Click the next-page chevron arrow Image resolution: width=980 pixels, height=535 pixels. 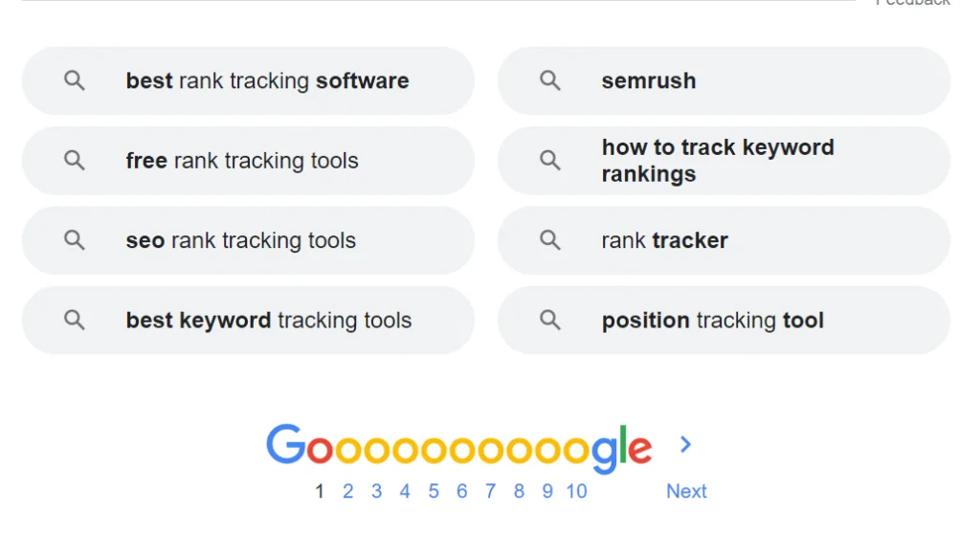[x=685, y=444]
